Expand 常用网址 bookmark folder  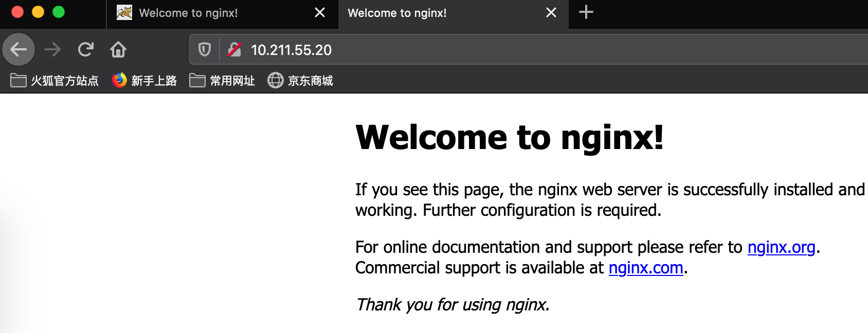[222, 81]
